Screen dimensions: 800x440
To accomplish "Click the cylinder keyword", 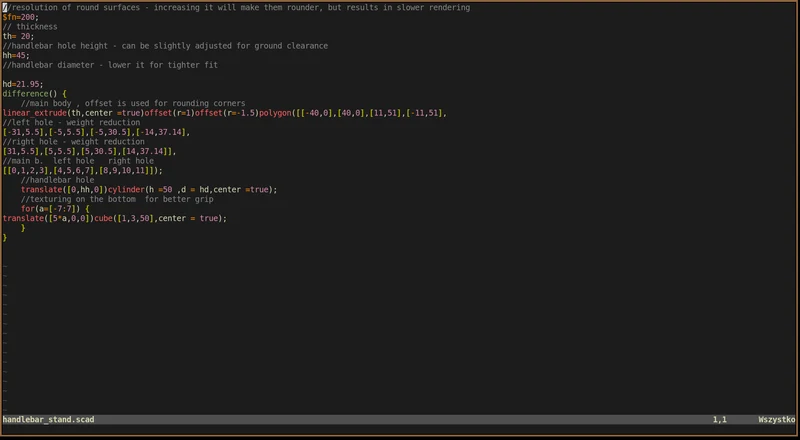I will pyautogui.click(x=127, y=190).
